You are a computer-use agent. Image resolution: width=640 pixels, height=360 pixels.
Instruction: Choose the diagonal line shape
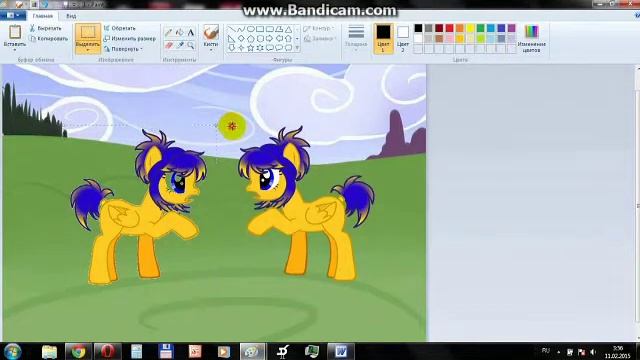click(231, 29)
